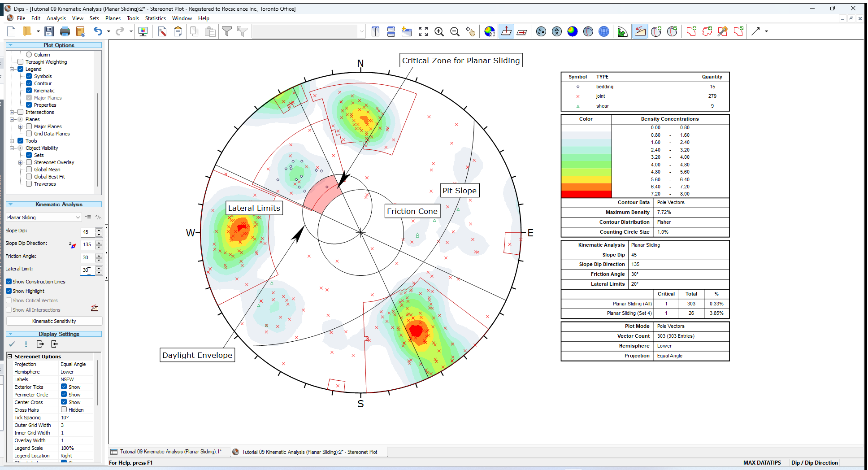Expand the Intersections tree node
Screen dimensions: 868x470
13,112
